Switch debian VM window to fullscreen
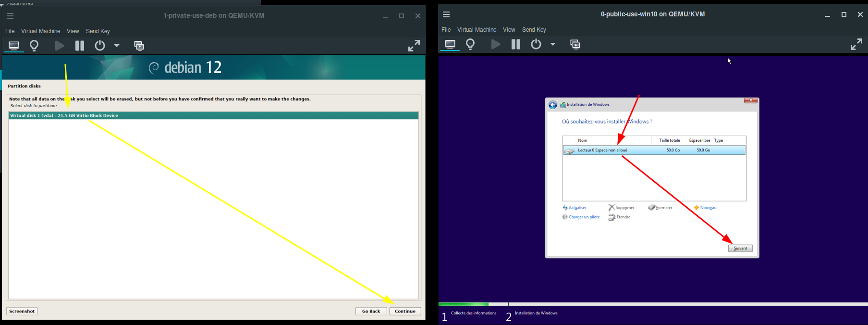868x325 pixels. coord(414,46)
